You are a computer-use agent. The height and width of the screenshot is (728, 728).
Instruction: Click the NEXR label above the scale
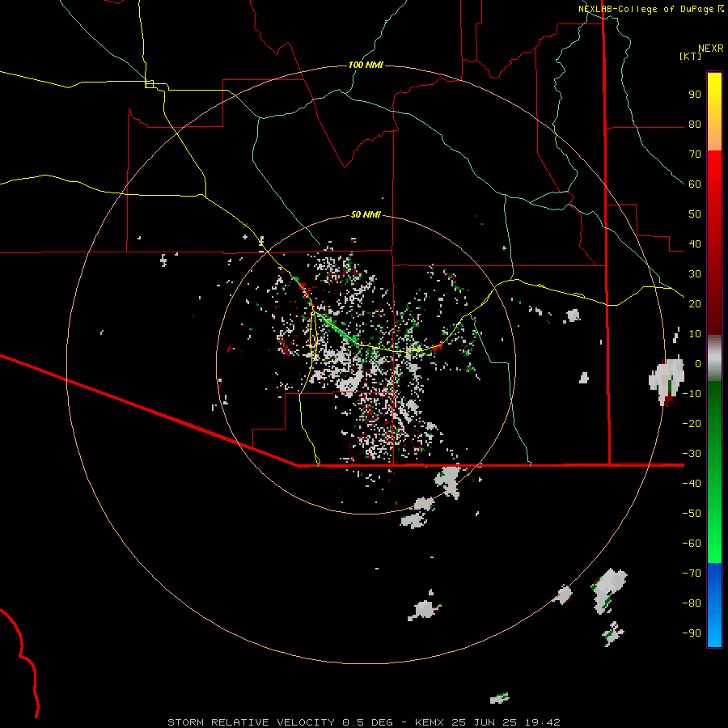tap(710, 49)
